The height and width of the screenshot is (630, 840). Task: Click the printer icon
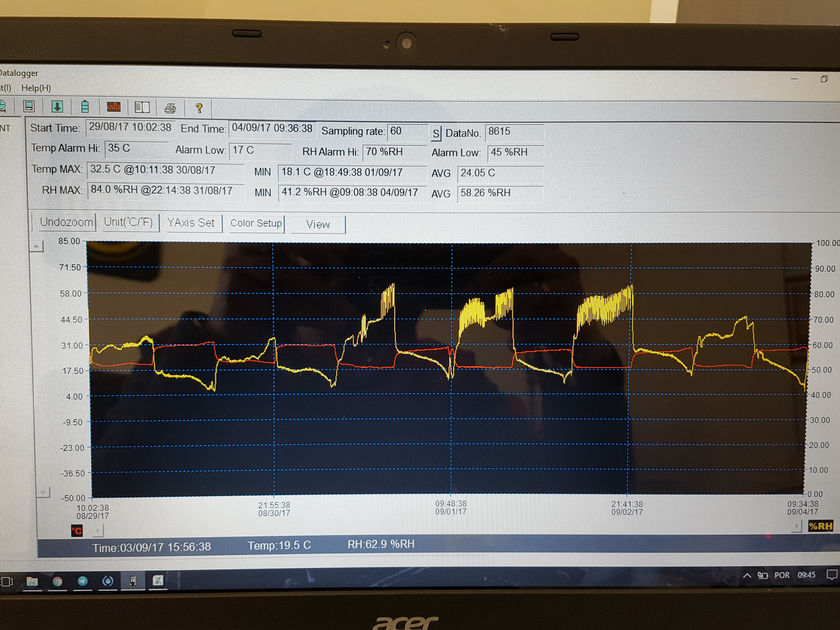[x=170, y=109]
